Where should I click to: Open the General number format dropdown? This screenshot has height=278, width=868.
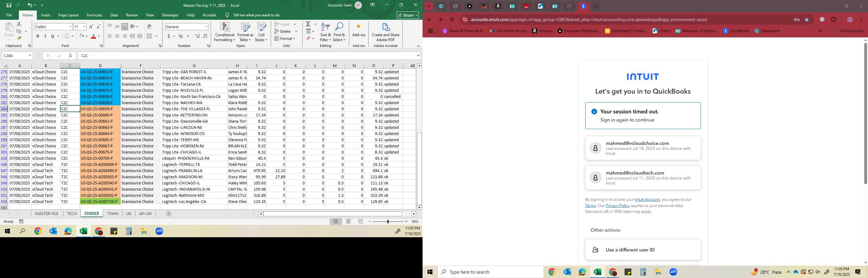pyautogui.click(x=206, y=27)
